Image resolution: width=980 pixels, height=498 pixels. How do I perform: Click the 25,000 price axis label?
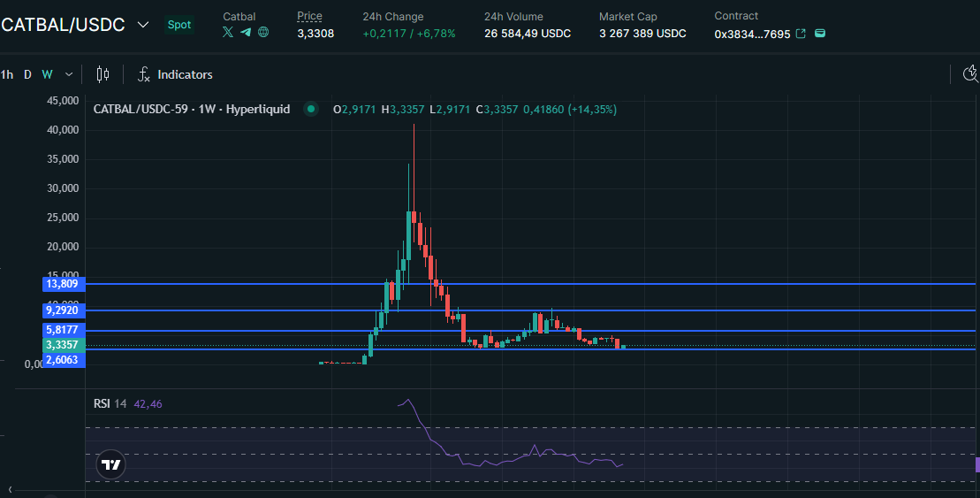[x=63, y=218]
